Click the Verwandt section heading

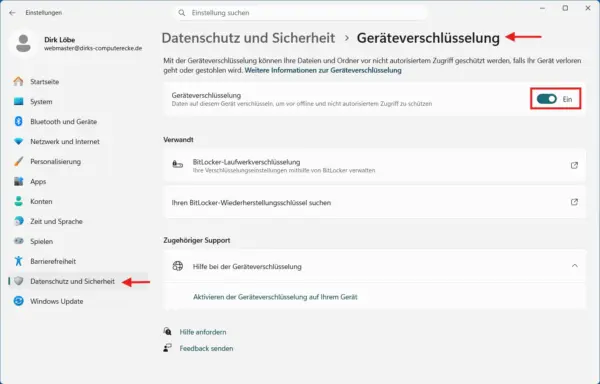(x=178, y=139)
